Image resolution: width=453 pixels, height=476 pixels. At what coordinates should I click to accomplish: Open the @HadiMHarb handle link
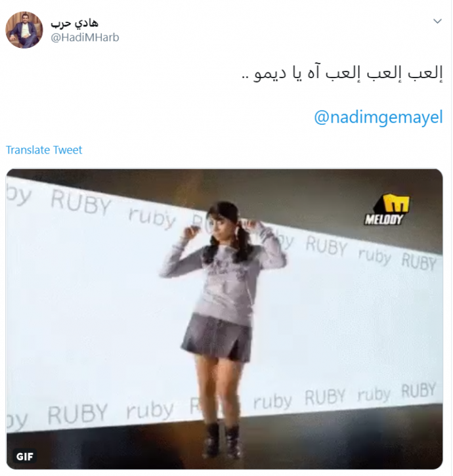85,37
